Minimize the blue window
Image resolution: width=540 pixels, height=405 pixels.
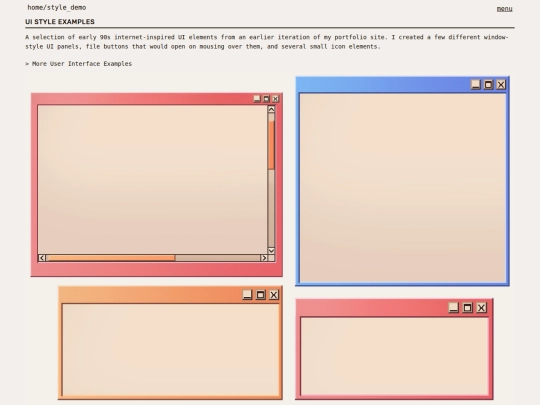pyautogui.click(x=476, y=84)
